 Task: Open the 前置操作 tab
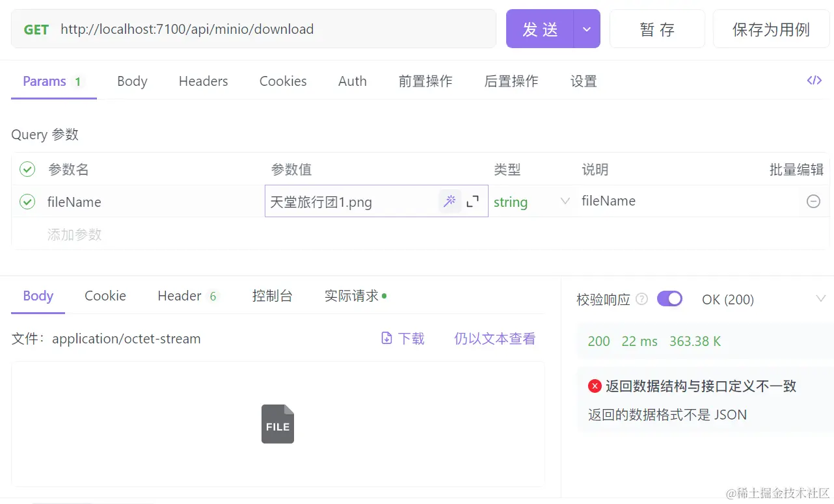point(425,81)
